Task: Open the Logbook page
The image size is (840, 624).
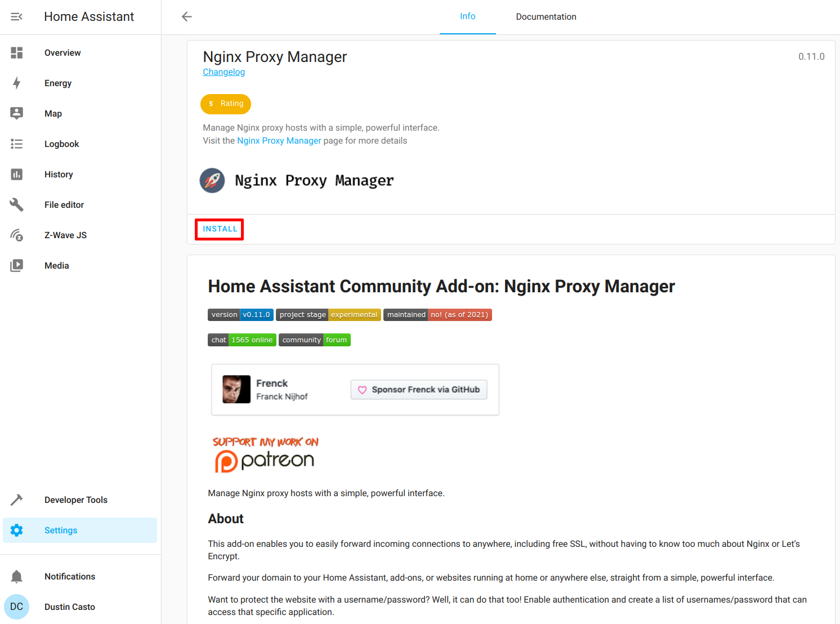Action: [80, 144]
